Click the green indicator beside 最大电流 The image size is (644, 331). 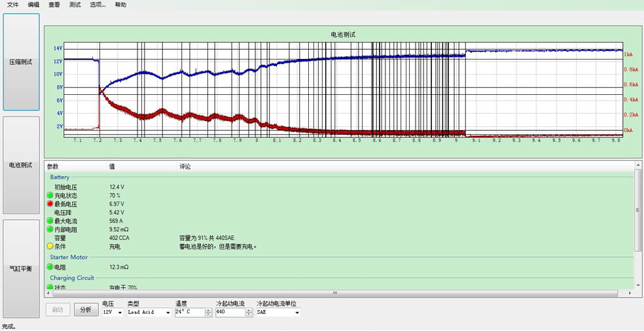point(50,222)
